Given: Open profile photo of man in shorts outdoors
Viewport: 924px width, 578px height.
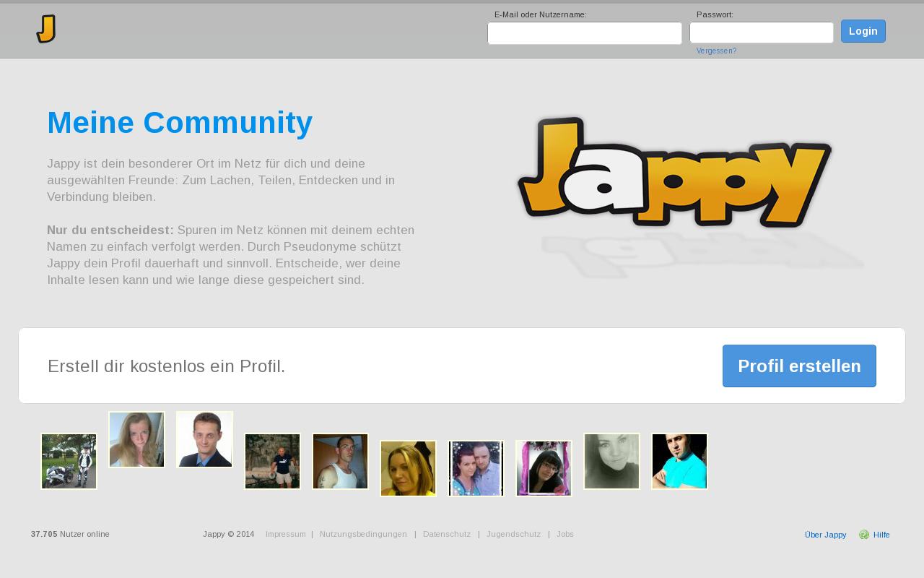Looking at the screenshot, I should pyautogui.click(x=272, y=462).
